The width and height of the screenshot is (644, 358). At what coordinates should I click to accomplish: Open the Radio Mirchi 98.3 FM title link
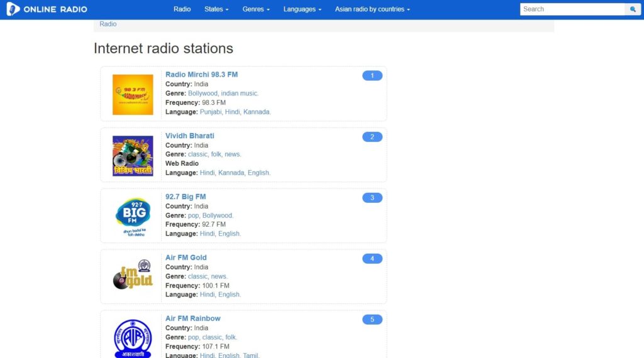(x=201, y=75)
